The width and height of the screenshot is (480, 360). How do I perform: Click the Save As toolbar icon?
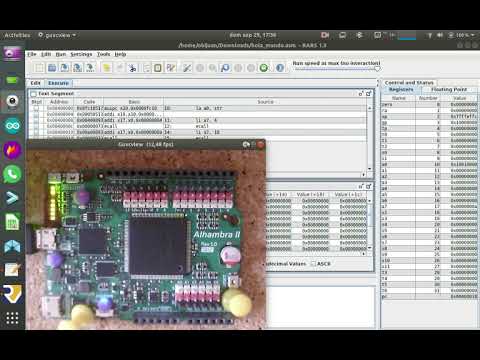coord(77,68)
